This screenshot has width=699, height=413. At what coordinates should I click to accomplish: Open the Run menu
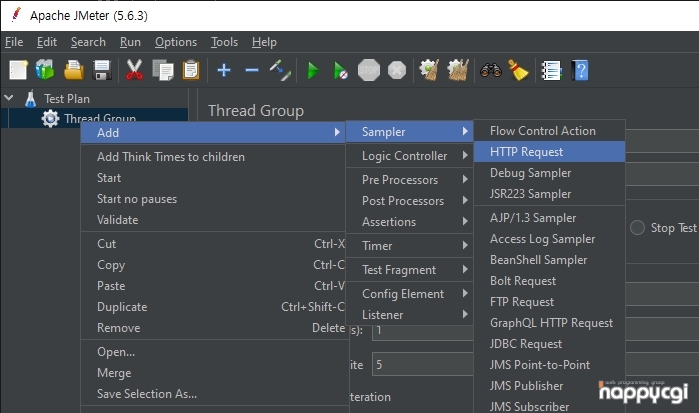click(x=130, y=42)
